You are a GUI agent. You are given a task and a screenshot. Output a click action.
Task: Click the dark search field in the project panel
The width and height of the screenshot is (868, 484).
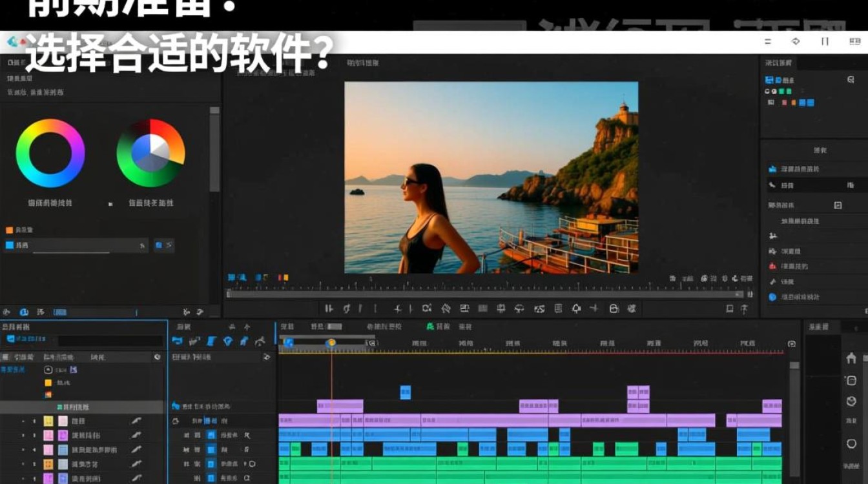(x=110, y=340)
